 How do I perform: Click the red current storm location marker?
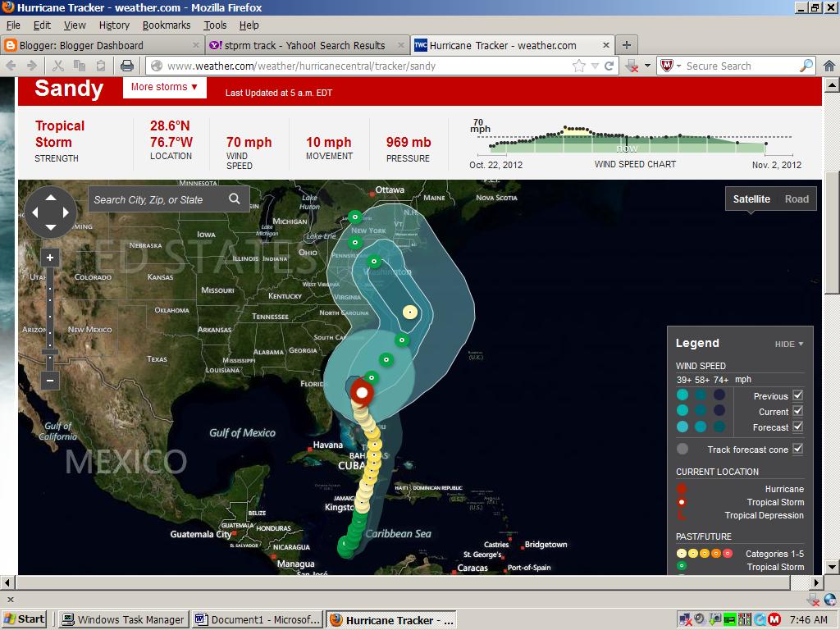tap(362, 393)
